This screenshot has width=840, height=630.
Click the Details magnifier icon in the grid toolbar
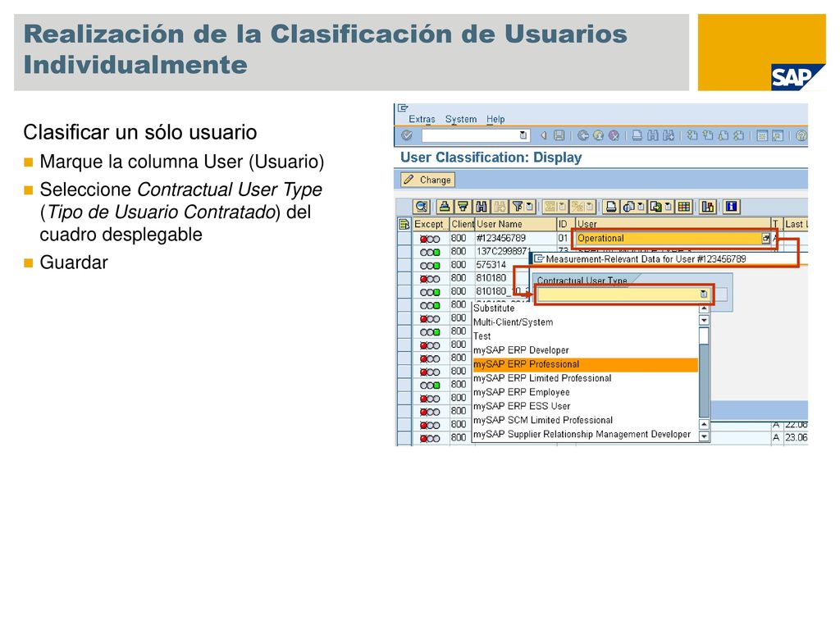tap(422, 206)
